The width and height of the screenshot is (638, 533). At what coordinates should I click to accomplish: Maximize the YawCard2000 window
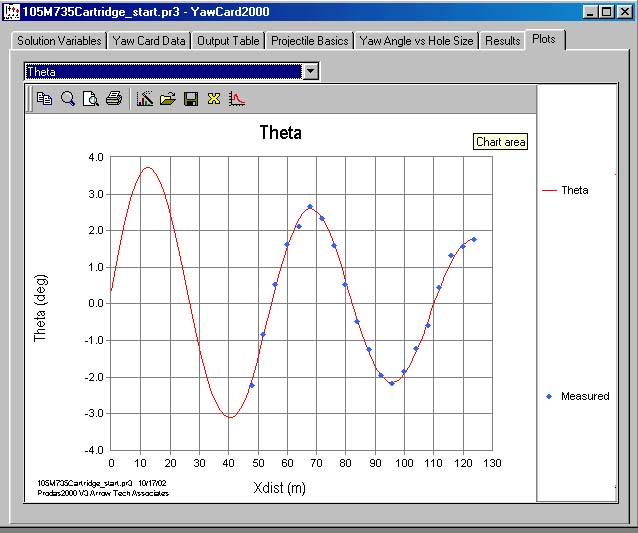607,12
